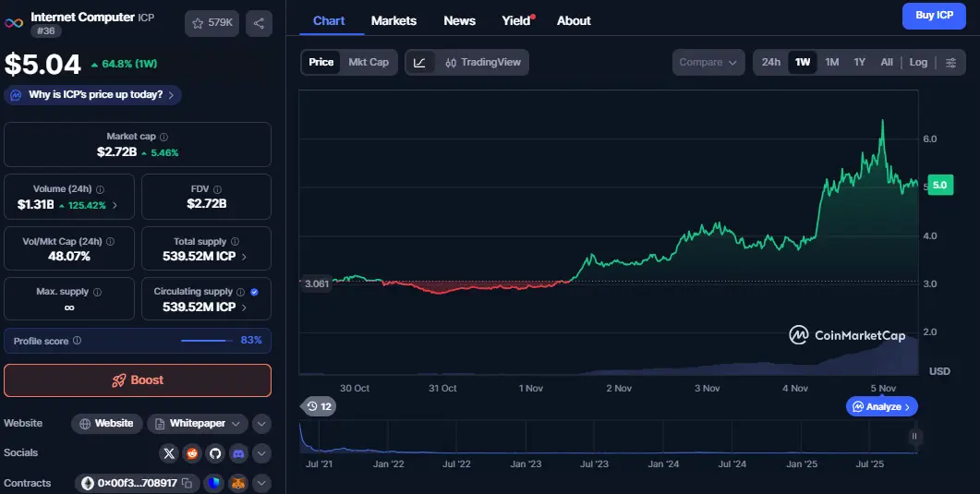Expand more links in the Socials row
980x494 pixels.
click(x=262, y=453)
